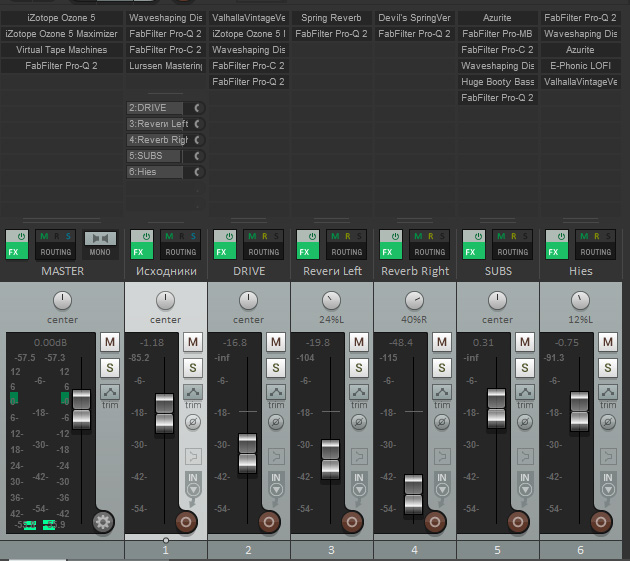Screen dimensions: 630x561
Task: Arm record on the Hies track
Action: [601, 522]
